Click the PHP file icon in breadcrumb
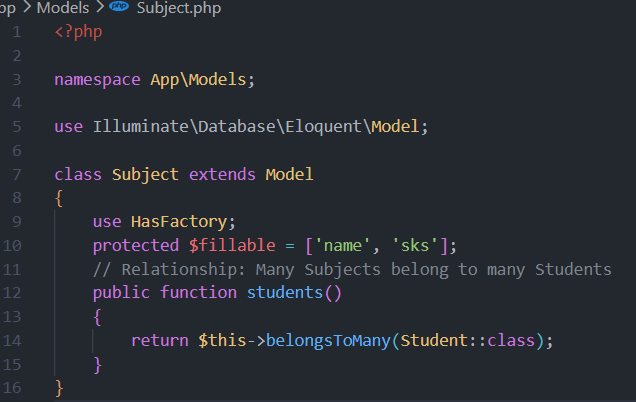The width and height of the screenshot is (636, 402). (x=119, y=6)
